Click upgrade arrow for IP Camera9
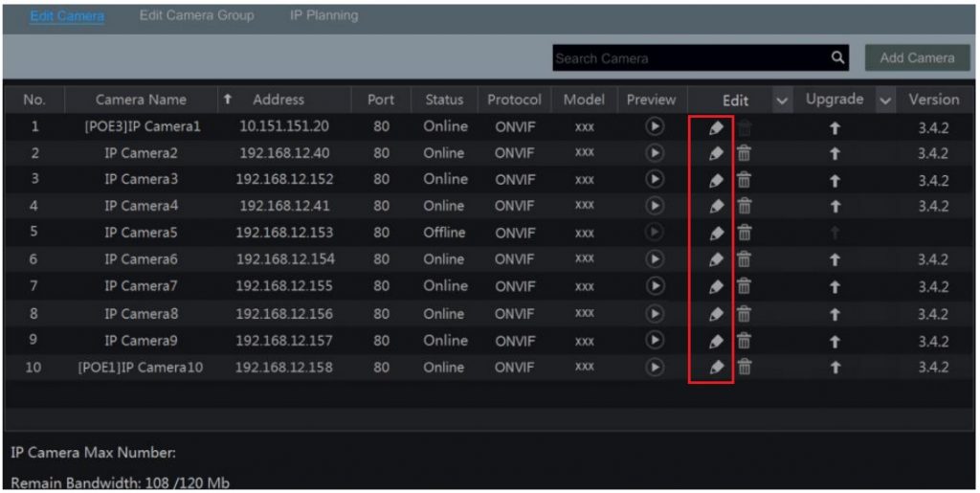980x493 pixels. coord(835,341)
